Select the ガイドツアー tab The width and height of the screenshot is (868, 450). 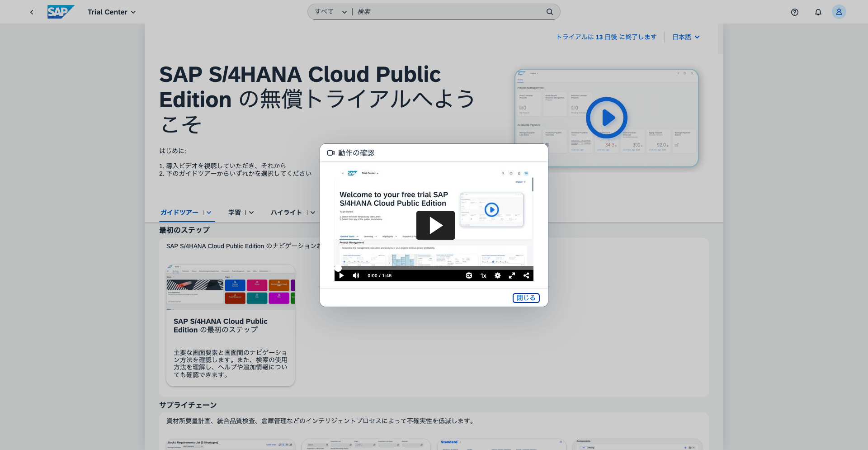[179, 213]
